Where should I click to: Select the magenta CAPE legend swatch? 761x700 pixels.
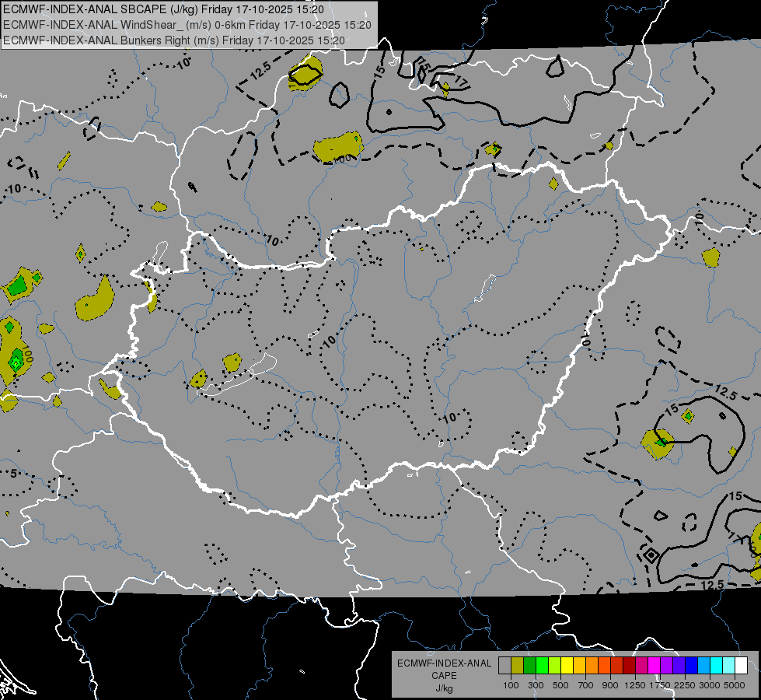tap(655, 665)
